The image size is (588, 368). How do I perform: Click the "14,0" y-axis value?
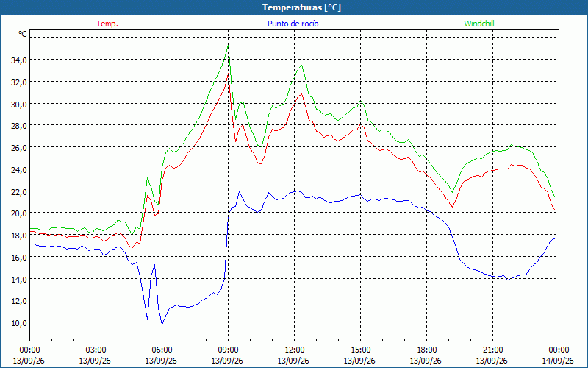(x=19, y=279)
